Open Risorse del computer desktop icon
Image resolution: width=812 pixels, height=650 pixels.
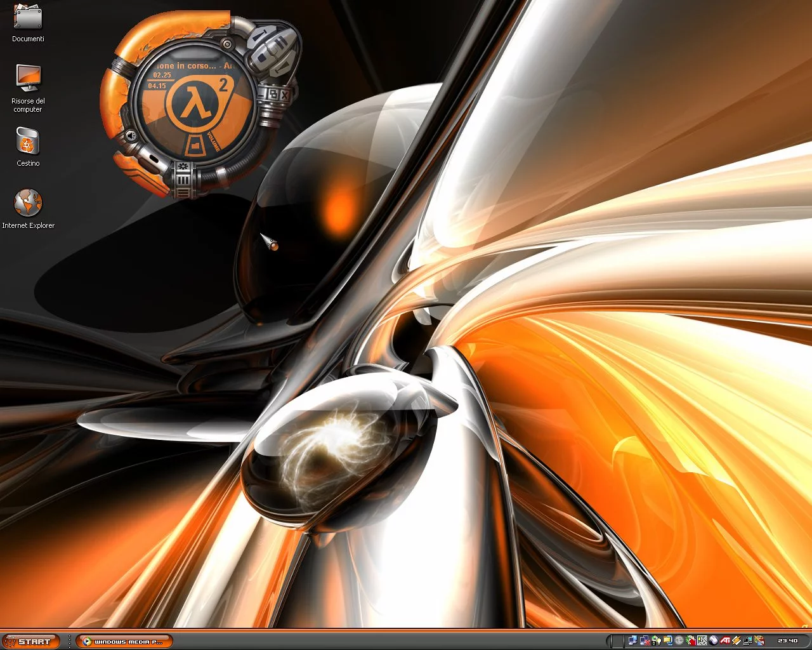tap(28, 79)
